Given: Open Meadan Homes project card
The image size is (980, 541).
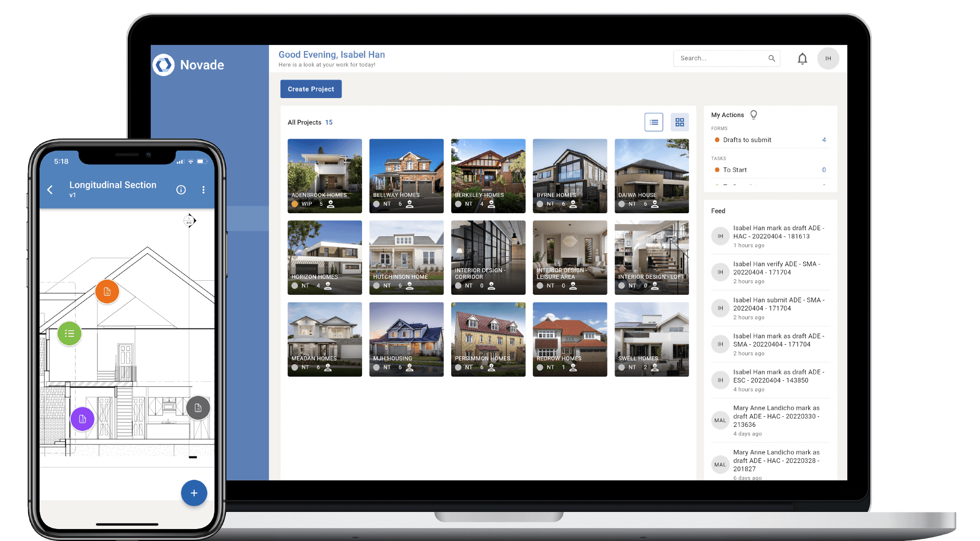Looking at the screenshot, I should [x=325, y=339].
